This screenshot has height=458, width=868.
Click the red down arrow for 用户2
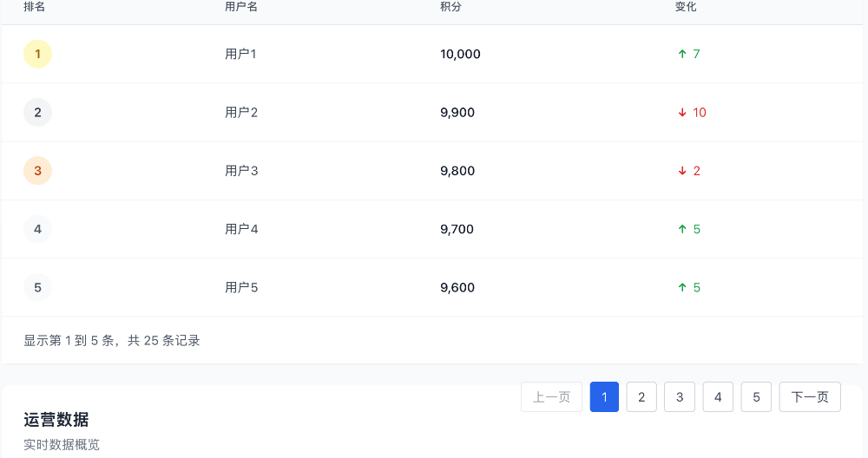click(x=682, y=112)
